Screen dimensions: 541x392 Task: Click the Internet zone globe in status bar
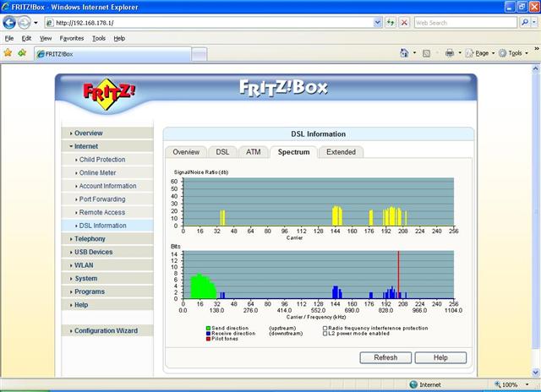point(413,384)
